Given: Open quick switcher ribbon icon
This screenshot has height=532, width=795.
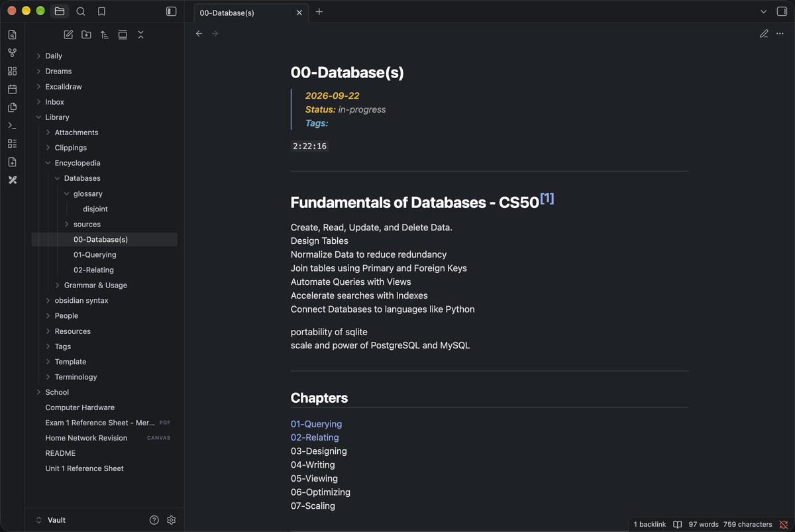Looking at the screenshot, I should (12, 34).
